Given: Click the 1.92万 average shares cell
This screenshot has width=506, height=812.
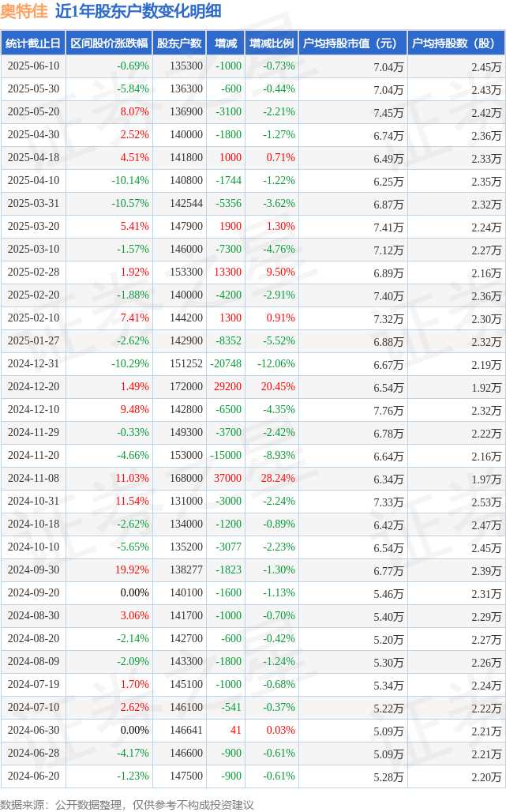Looking at the screenshot, I should (486, 388).
